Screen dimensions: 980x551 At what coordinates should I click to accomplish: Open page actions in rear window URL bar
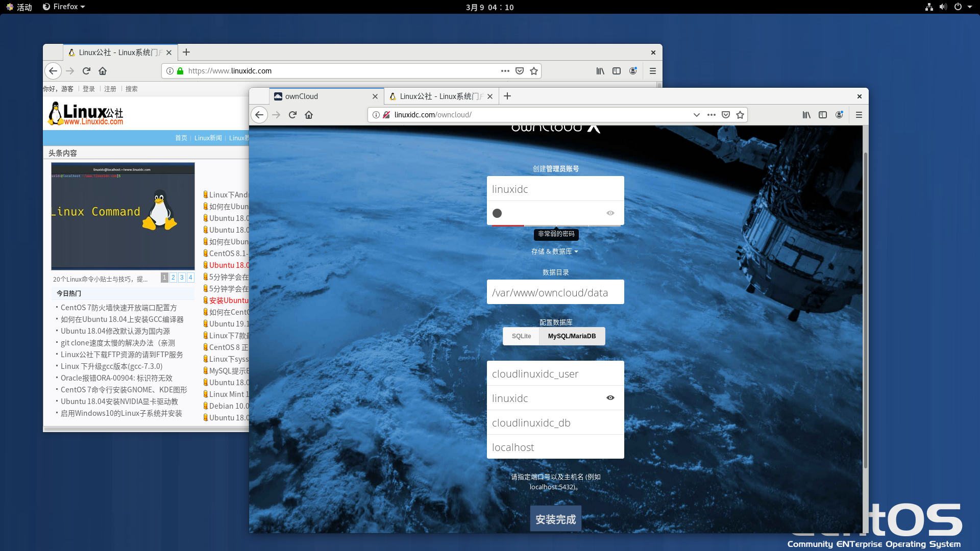(x=505, y=71)
